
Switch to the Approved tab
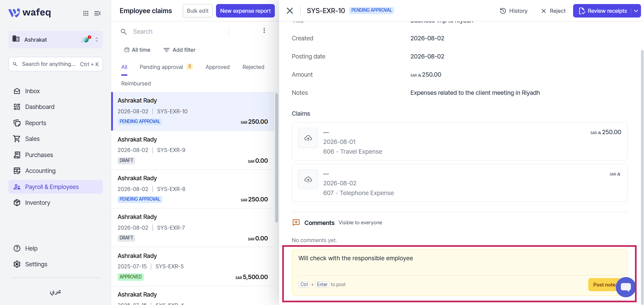pyautogui.click(x=218, y=67)
